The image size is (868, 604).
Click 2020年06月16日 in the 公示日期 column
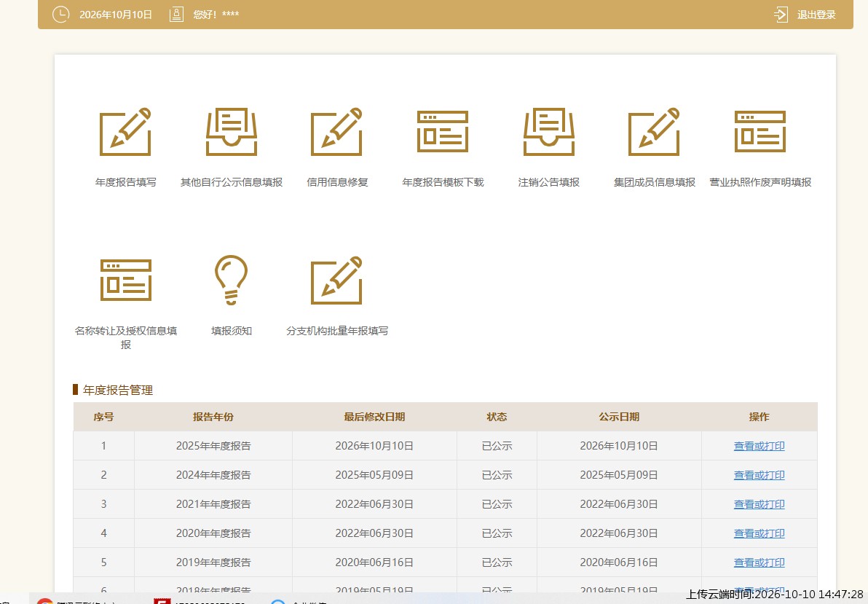coord(619,562)
